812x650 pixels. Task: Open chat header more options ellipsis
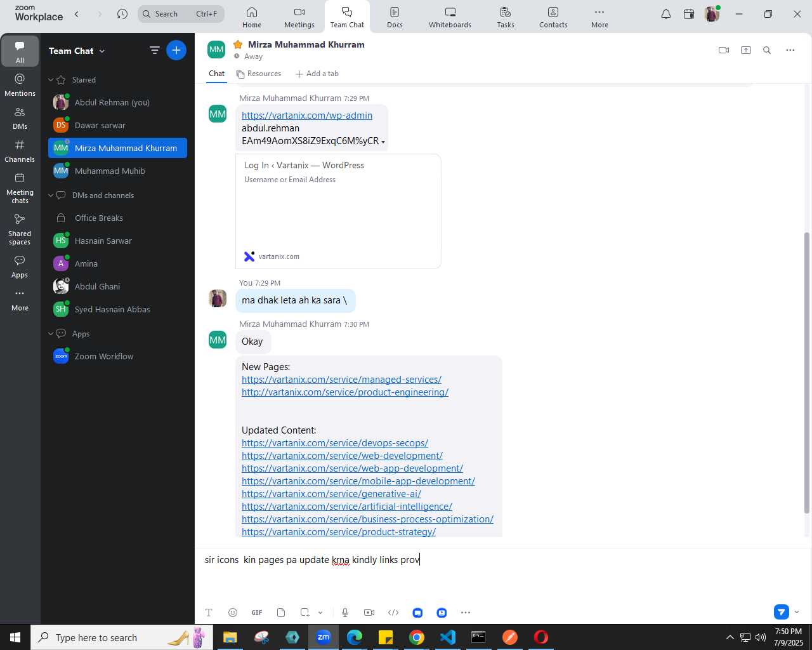click(790, 50)
